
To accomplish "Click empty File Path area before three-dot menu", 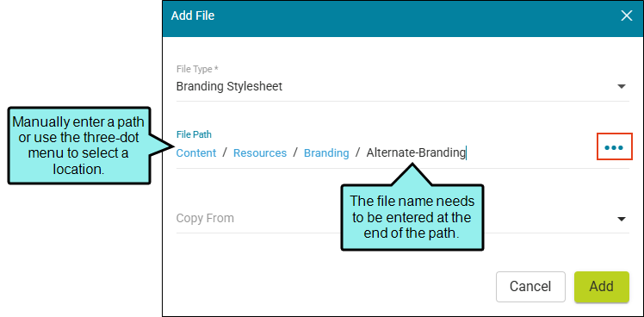I will pyautogui.click(x=529, y=153).
